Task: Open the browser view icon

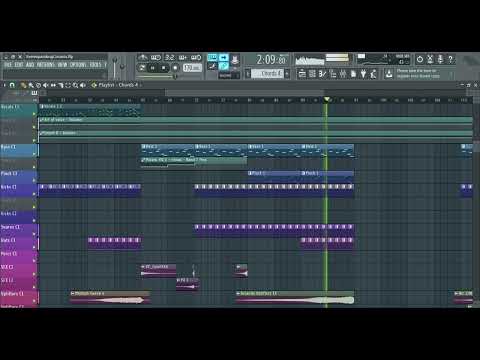Action: point(333,74)
